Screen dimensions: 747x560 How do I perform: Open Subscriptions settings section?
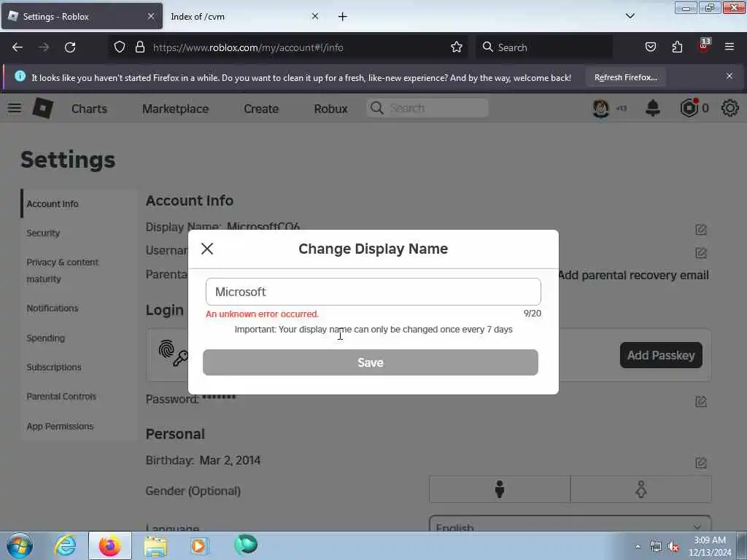coord(54,367)
